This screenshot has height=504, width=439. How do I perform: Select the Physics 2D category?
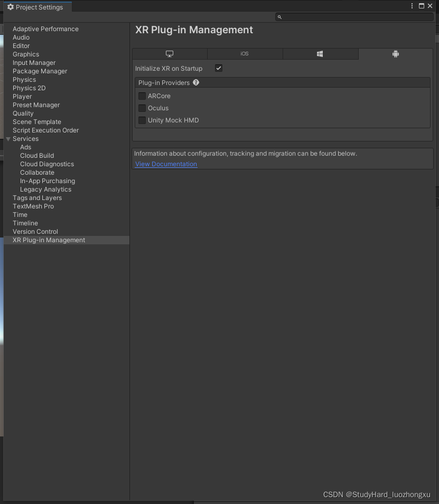tap(29, 88)
